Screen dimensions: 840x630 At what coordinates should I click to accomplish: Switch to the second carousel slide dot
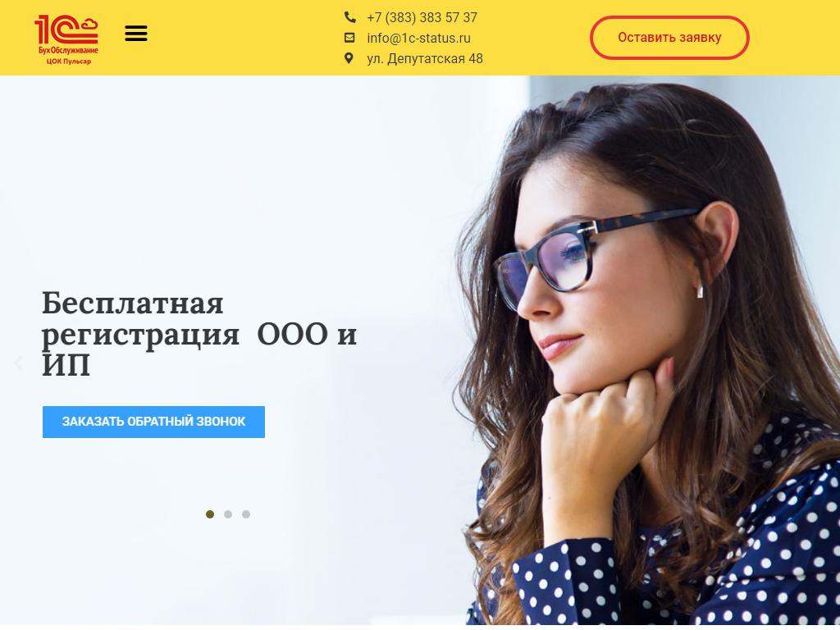click(228, 514)
